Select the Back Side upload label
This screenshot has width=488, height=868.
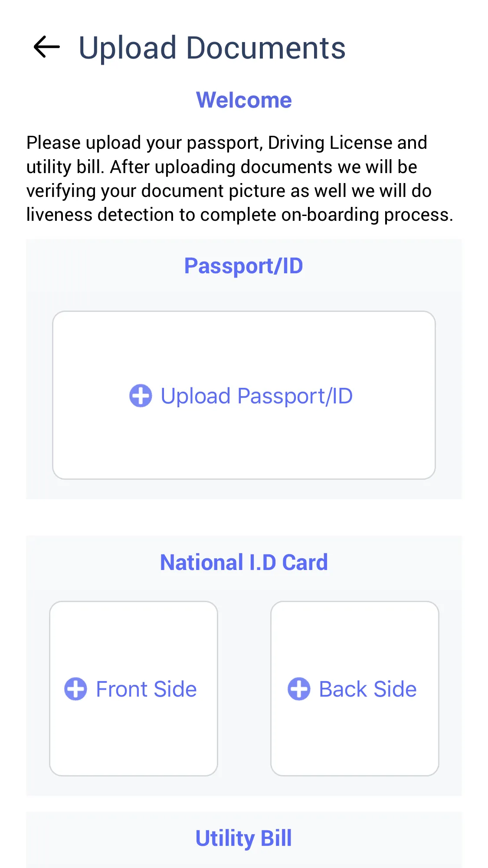tap(368, 689)
